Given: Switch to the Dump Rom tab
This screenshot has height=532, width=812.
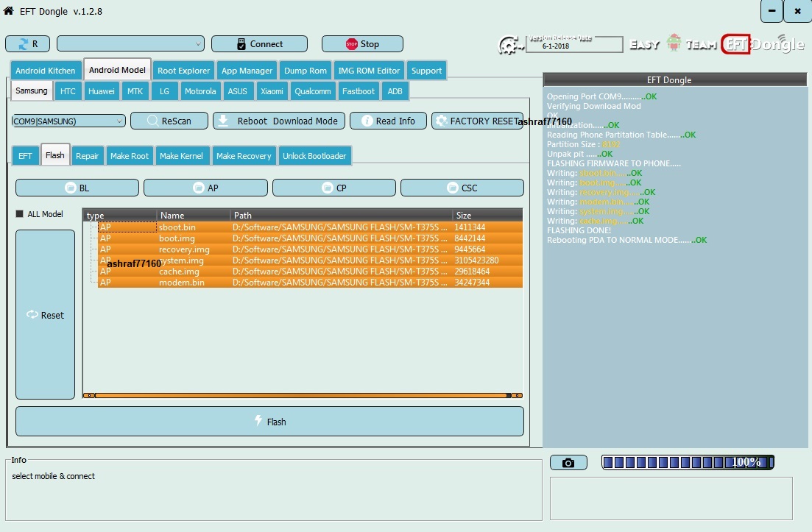Looking at the screenshot, I should 306,71.
